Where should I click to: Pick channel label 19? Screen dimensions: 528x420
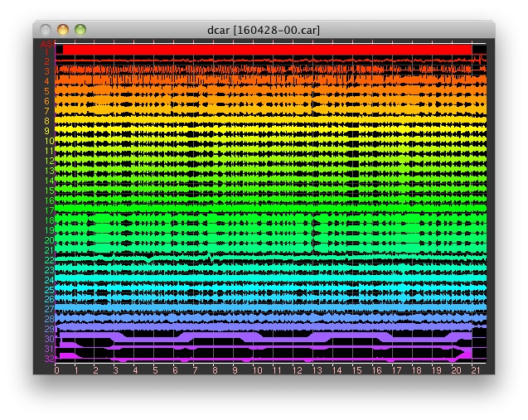[50, 230]
